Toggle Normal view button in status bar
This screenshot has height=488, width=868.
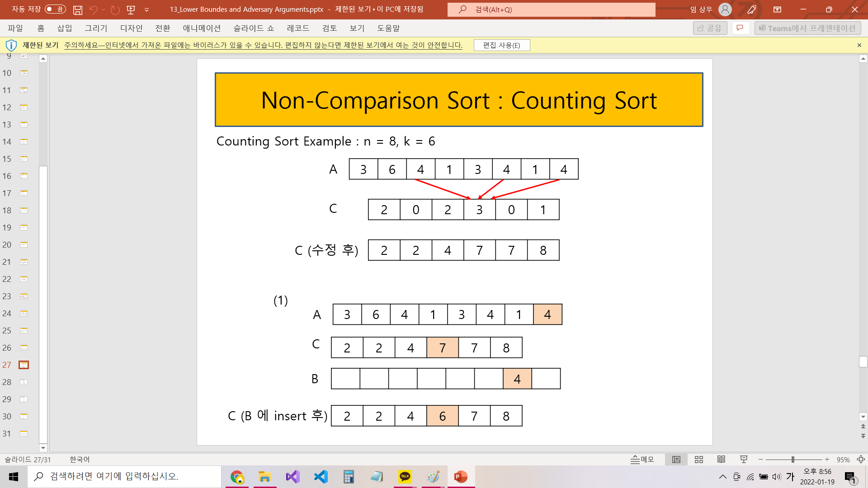[x=676, y=460]
